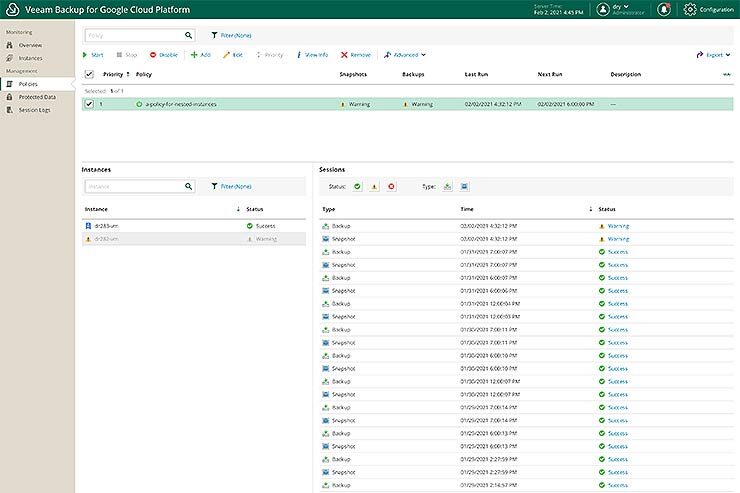This screenshot has width=740, height=493.
Task: Open View Info for the policy
Action: click(x=311, y=55)
